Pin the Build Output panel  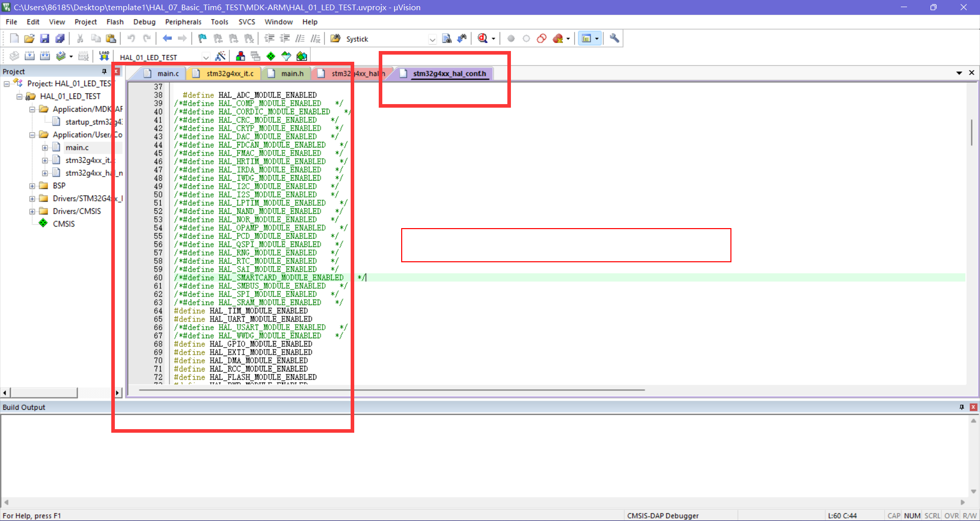pyautogui.click(x=962, y=407)
